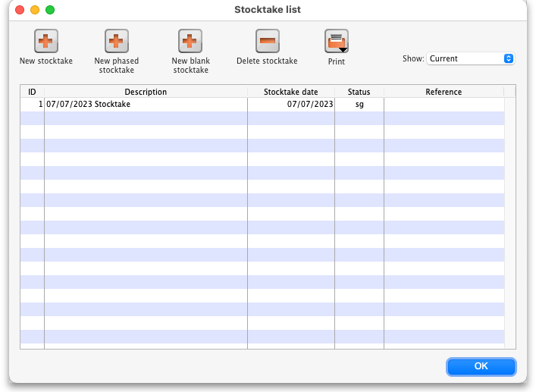Click the ID 1 cell
This screenshot has height=392, width=536.
point(32,105)
